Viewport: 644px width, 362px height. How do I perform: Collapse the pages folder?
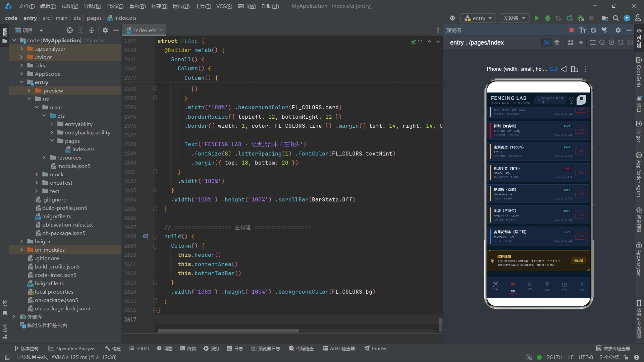coord(52,141)
